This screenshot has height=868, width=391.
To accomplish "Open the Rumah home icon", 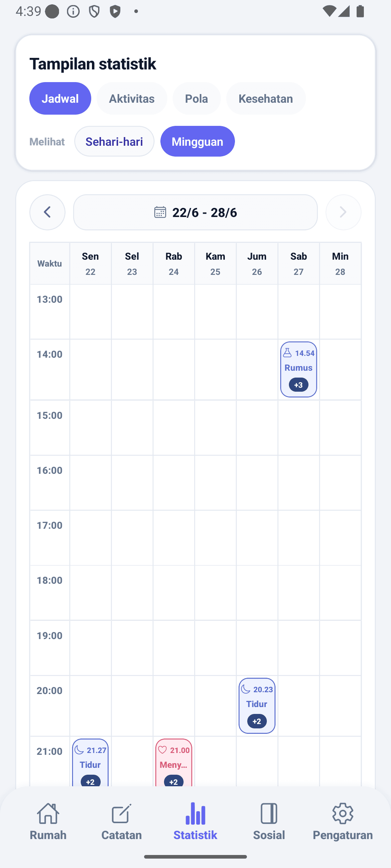I will [48, 814].
